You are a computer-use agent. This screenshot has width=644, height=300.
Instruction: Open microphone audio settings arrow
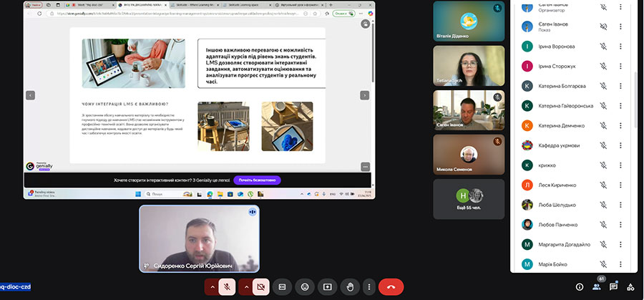[213, 287]
